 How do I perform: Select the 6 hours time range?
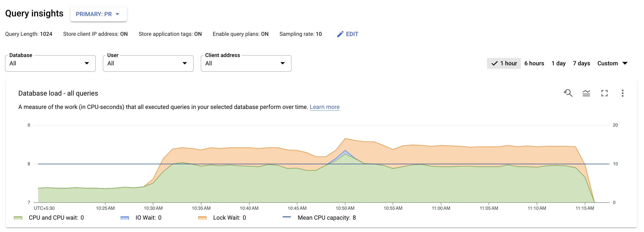[x=534, y=63]
